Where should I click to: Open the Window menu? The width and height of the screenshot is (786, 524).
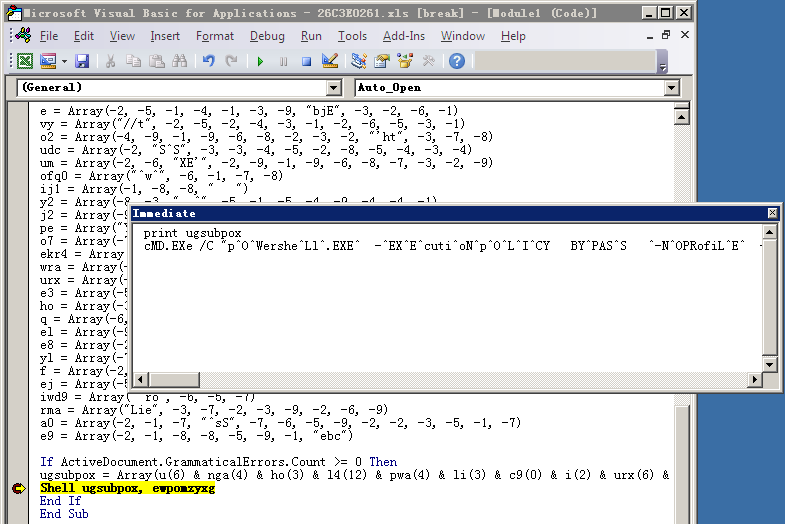tap(463, 36)
